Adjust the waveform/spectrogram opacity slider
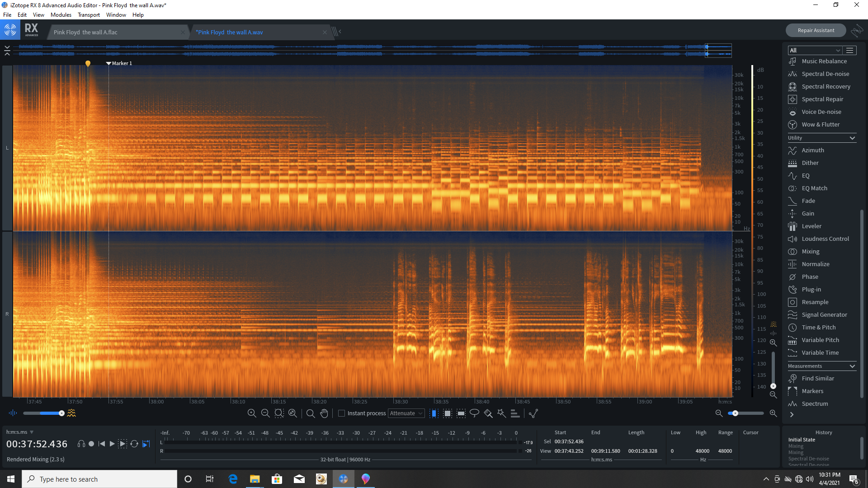This screenshot has height=488, width=868. point(43,413)
